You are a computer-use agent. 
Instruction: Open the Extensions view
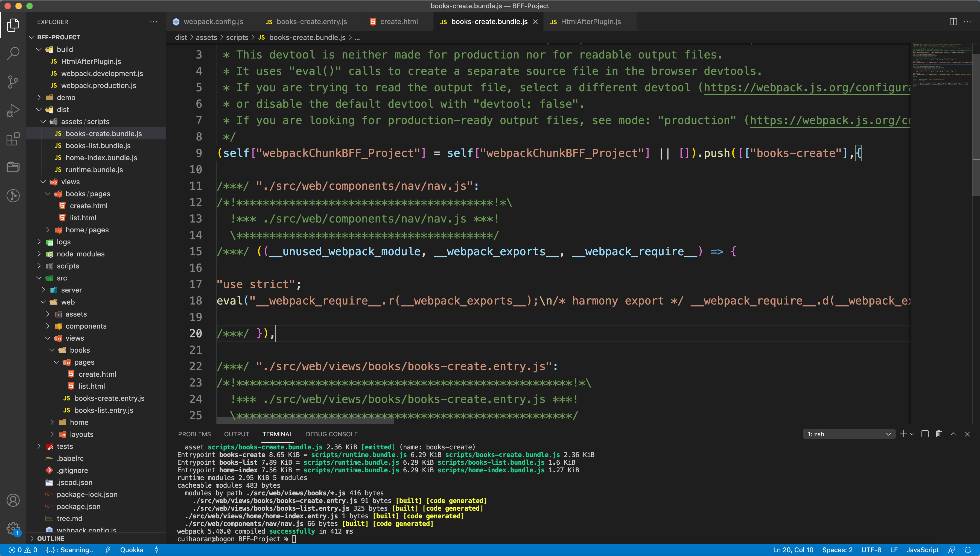(13, 139)
